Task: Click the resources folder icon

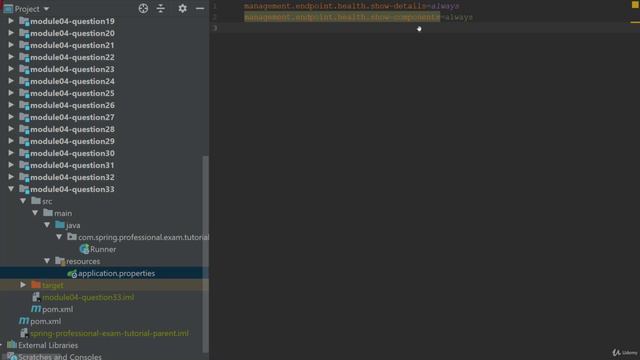Action: click(60, 261)
